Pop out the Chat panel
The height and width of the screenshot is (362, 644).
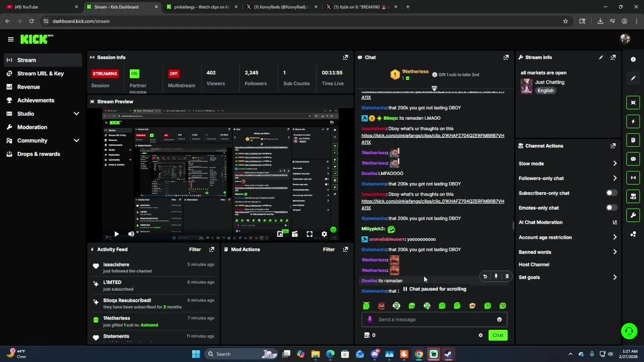pos(506,57)
